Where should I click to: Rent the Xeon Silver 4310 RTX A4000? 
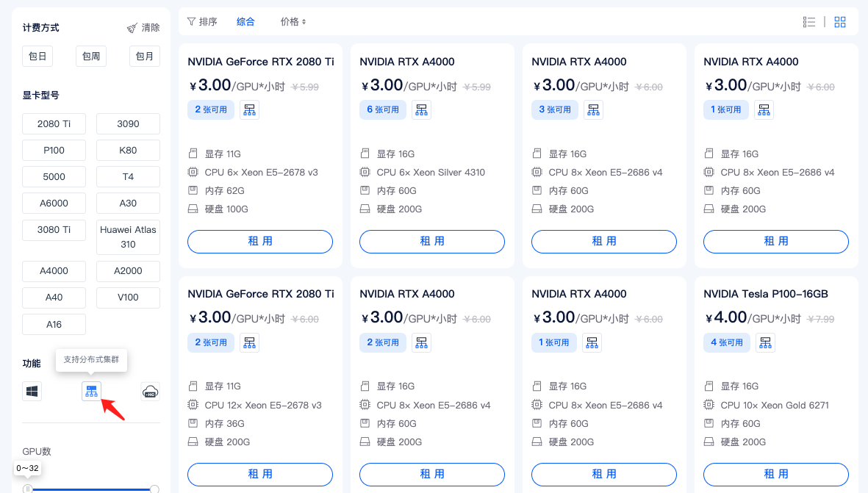click(x=431, y=242)
